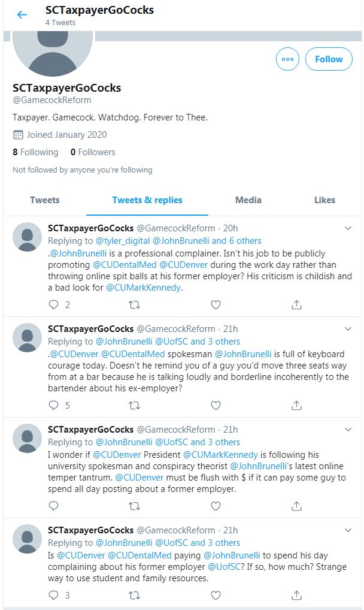Screen dimensions: 364x610
Task: Expand the first tweet's dropdown caret
Action: (x=349, y=228)
